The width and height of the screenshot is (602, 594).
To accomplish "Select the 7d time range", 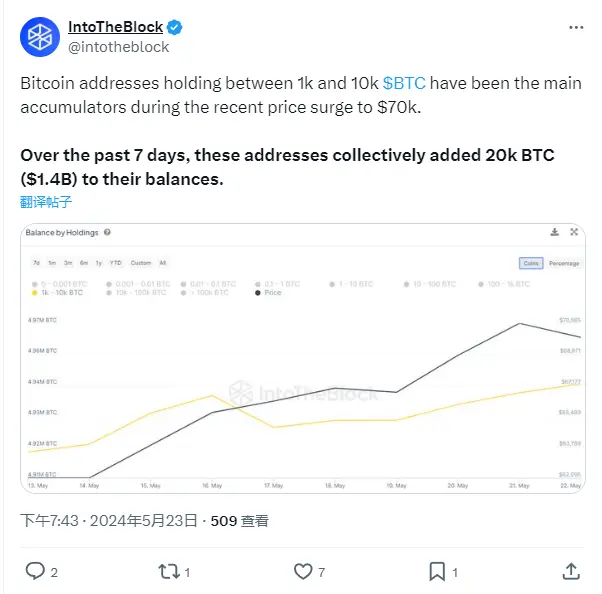I will click(x=36, y=263).
